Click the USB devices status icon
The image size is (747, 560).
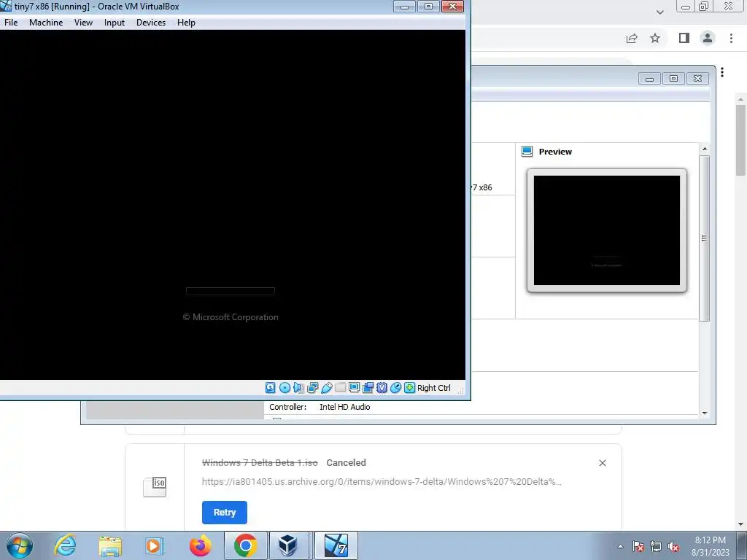tap(326, 388)
